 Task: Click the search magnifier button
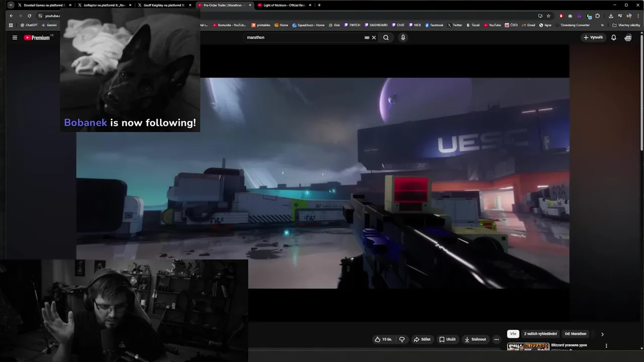(386, 38)
